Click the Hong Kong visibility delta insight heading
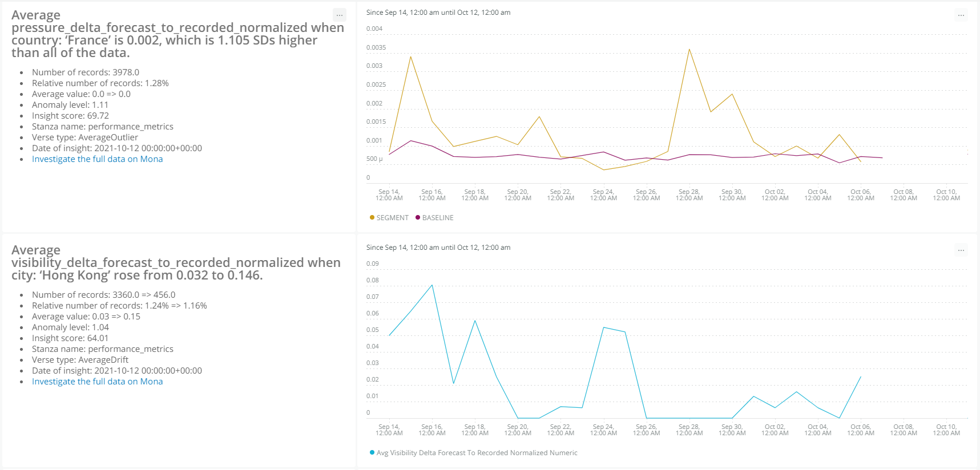This screenshot has height=470, width=980. 176,262
